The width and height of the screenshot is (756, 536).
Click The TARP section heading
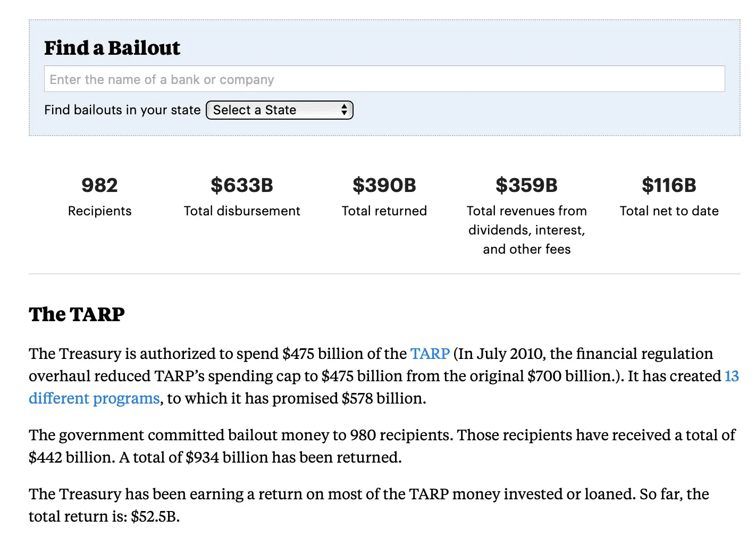point(77,314)
